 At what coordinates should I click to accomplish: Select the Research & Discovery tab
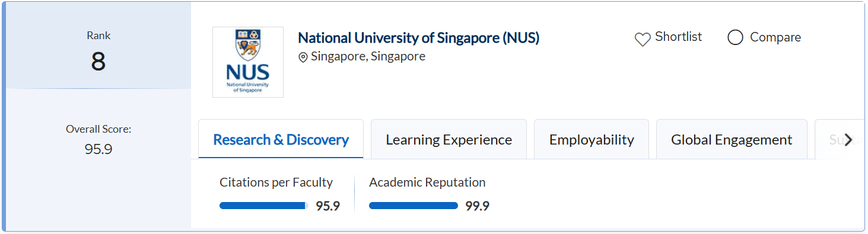coord(281,139)
